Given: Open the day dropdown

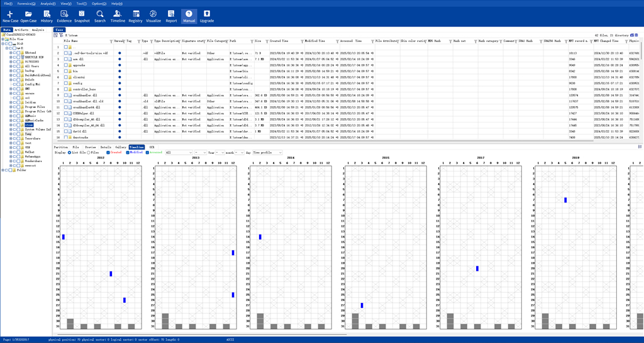Looking at the screenshot, I should click(240, 152).
